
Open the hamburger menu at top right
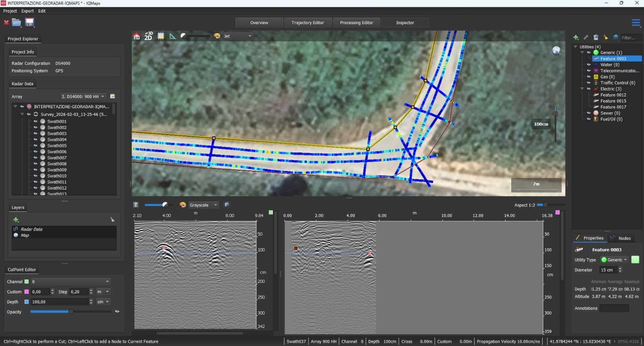coord(636,23)
